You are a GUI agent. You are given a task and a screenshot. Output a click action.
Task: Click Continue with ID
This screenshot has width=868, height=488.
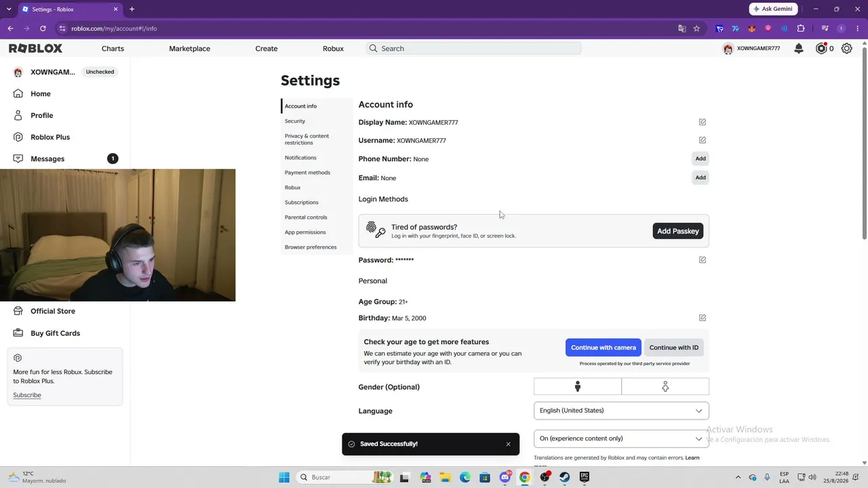click(x=674, y=348)
